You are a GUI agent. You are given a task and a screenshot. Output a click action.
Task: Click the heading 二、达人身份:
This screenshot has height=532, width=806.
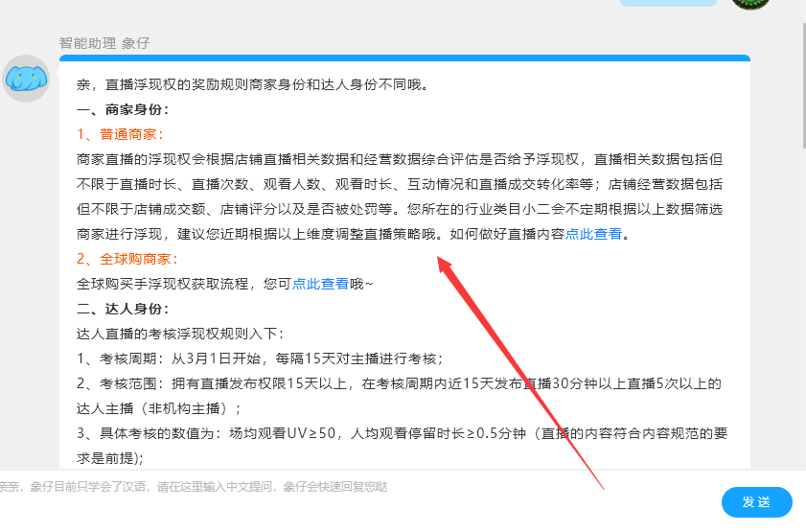click(123, 309)
